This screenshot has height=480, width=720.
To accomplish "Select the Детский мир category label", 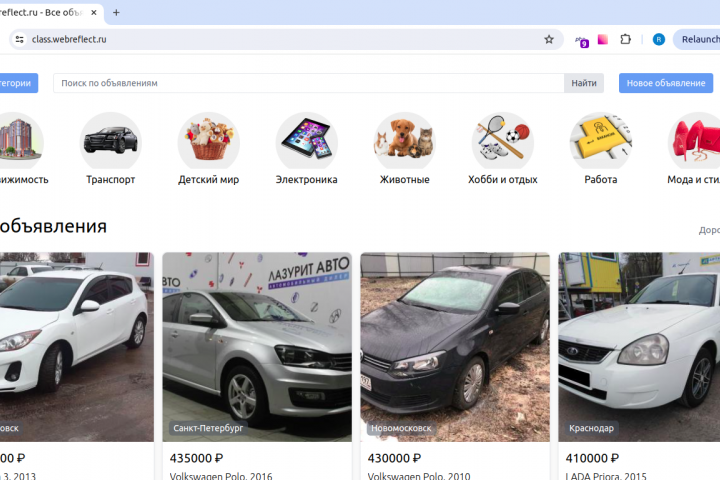I will pos(208,180).
